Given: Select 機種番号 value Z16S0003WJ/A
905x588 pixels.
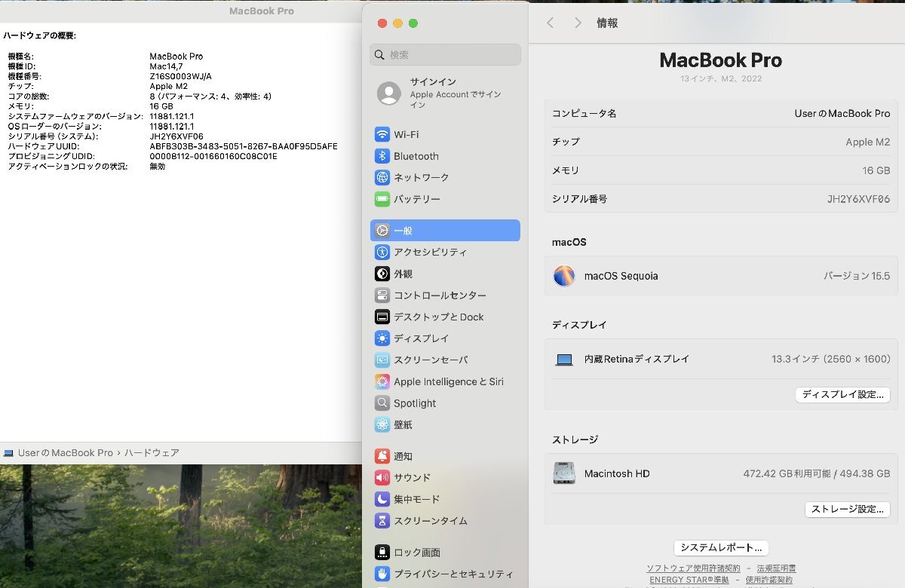Looking at the screenshot, I should 181,76.
